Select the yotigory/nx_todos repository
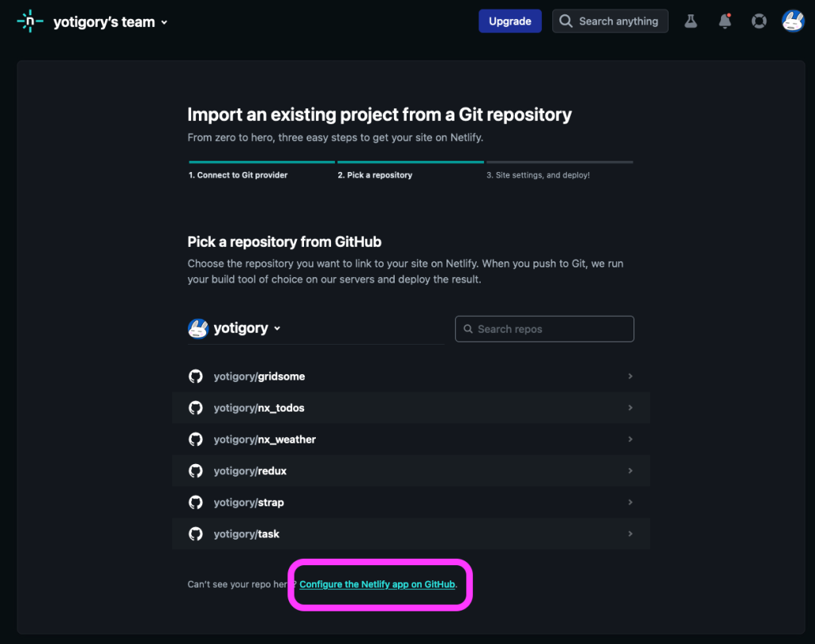The width and height of the screenshot is (815, 644). tap(411, 408)
